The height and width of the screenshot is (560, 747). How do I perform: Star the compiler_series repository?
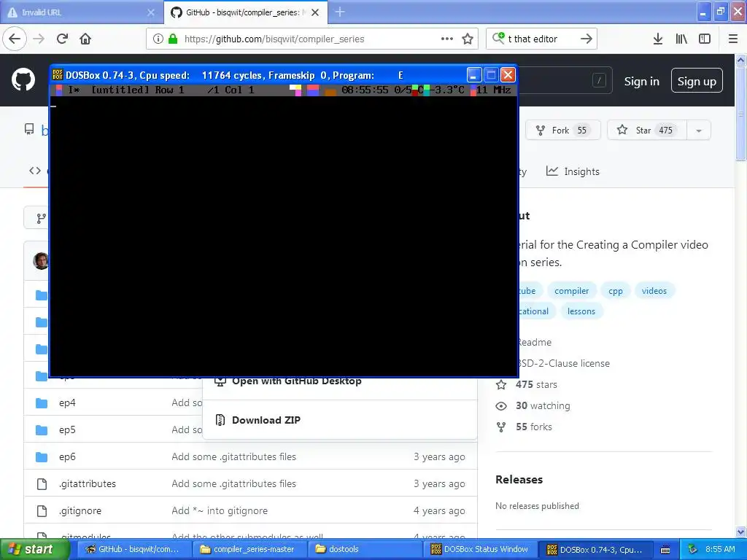(x=646, y=130)
